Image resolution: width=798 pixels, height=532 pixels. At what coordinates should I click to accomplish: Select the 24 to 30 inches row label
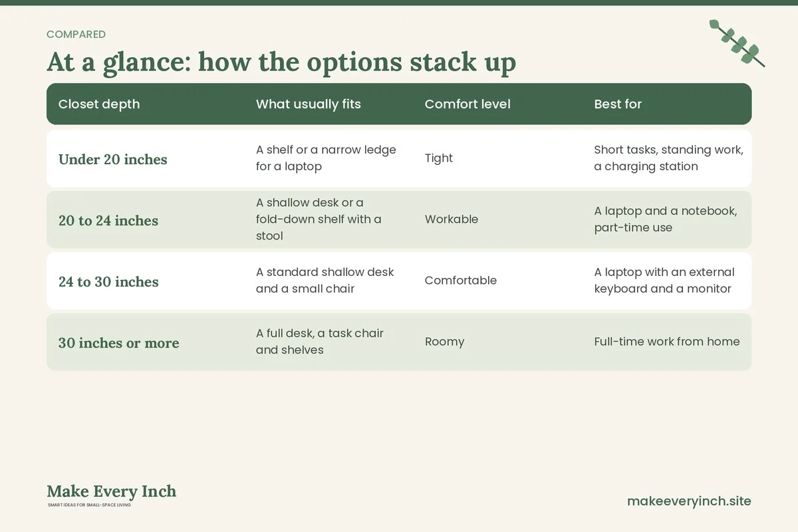tap(108, 281)
